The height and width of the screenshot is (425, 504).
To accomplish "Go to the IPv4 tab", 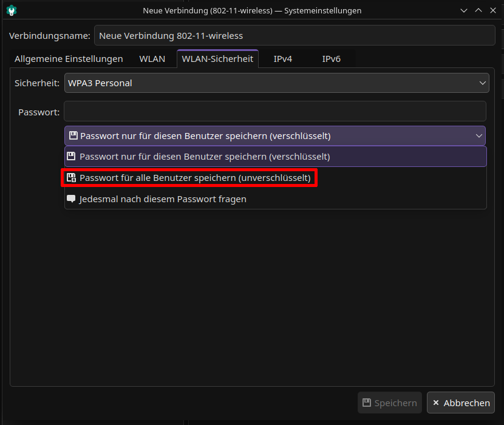I will (x=283, y=59).
